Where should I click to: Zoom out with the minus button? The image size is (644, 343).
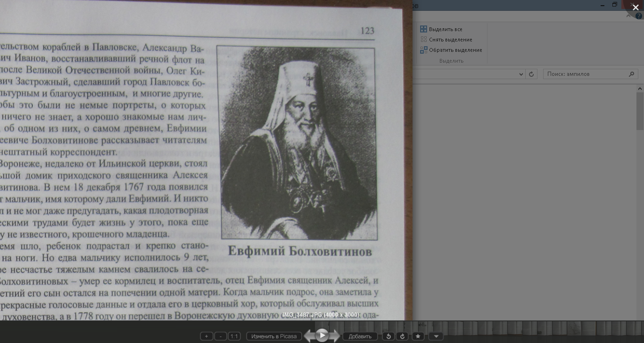(220, 336)
